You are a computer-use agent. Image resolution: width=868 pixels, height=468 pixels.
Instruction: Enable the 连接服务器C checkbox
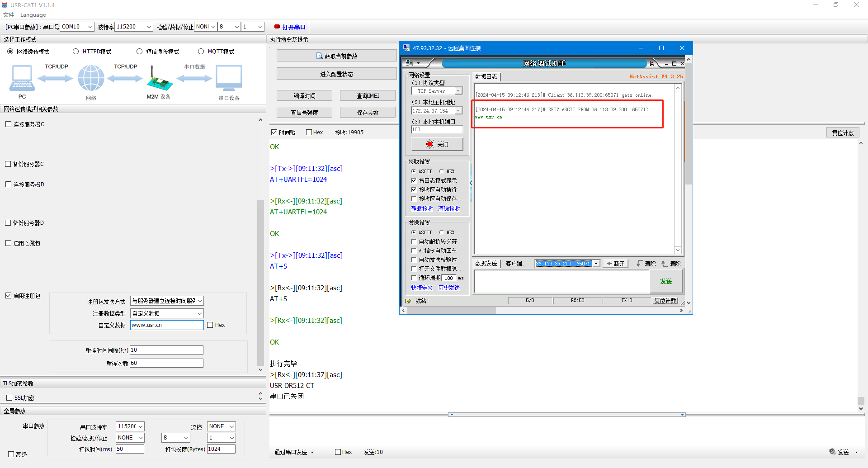[x=8, y=124]
